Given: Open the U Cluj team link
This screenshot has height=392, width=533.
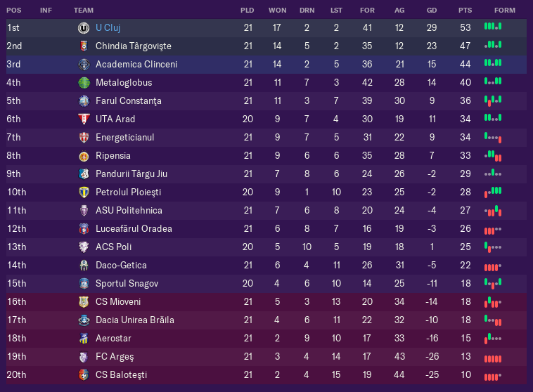Looking at the screenshot, I should coord(108,28).
